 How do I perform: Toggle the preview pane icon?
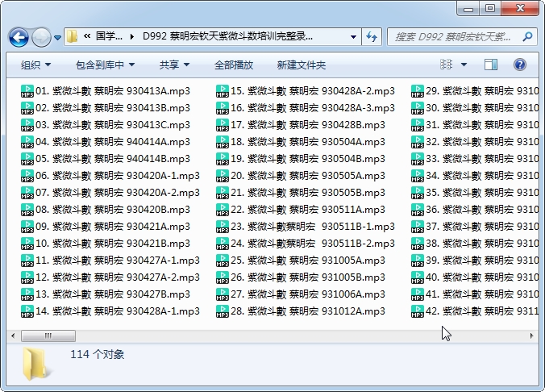[491, 65]
